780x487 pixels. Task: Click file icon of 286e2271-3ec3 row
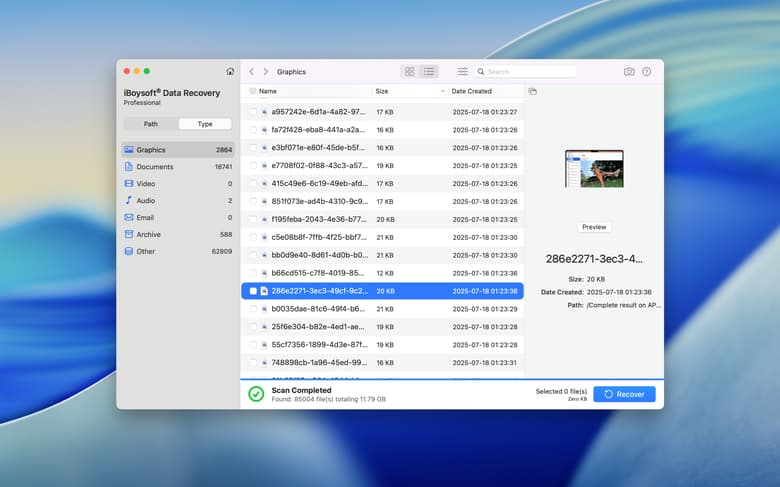[x=264, y=291]
